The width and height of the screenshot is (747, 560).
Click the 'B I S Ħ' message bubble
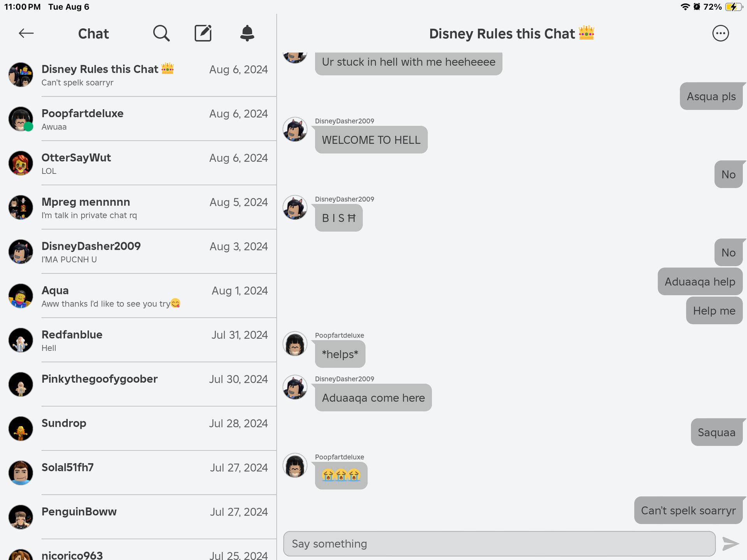(x=339, y=218)
